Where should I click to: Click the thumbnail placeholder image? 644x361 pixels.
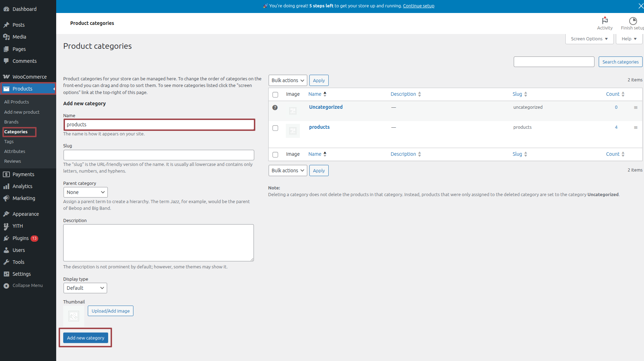(74, 316)
